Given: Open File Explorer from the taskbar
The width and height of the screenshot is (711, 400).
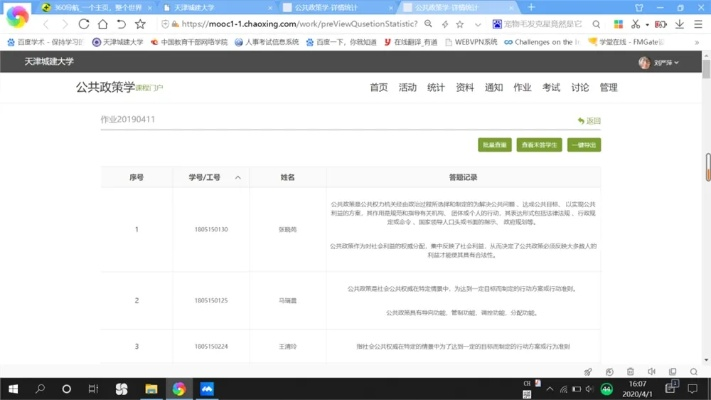Looking at the screenshot, I should pos(151,388).
